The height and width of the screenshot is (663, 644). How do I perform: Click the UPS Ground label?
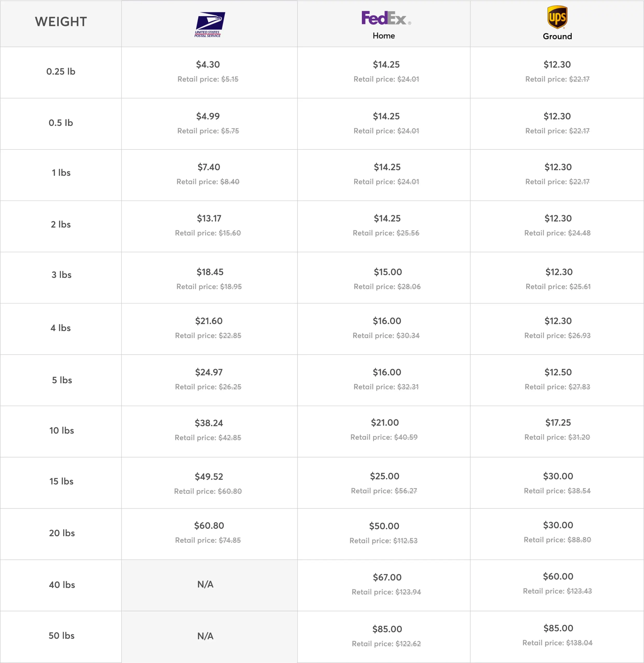click(557, 36)
